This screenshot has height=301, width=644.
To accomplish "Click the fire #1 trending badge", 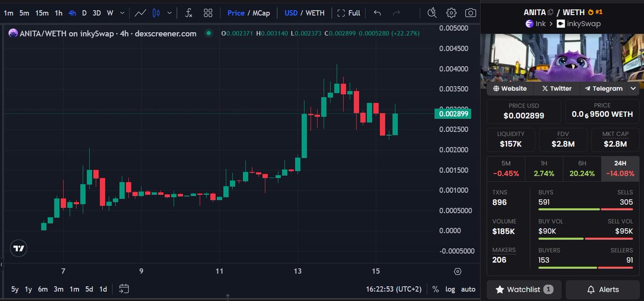I will [x=595, y=12].
